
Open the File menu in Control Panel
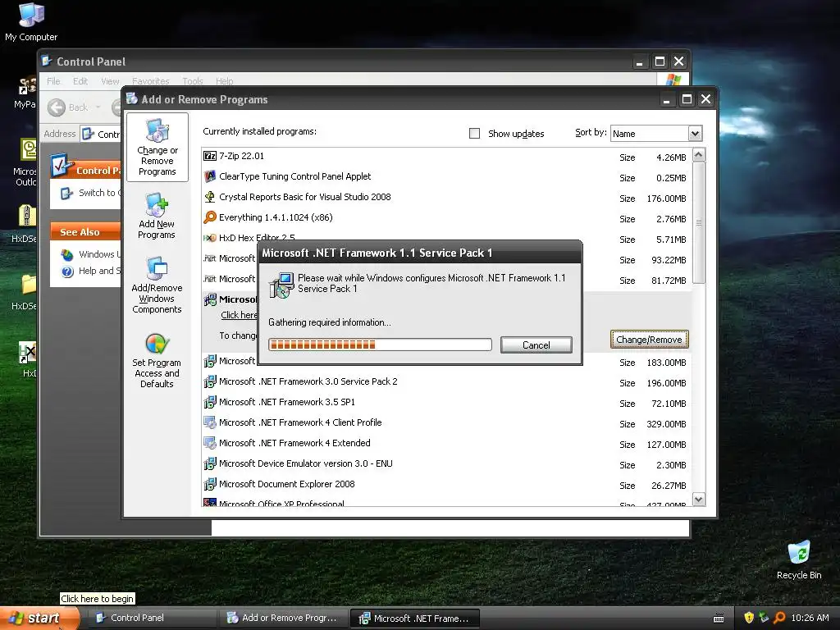click(53, 81)
